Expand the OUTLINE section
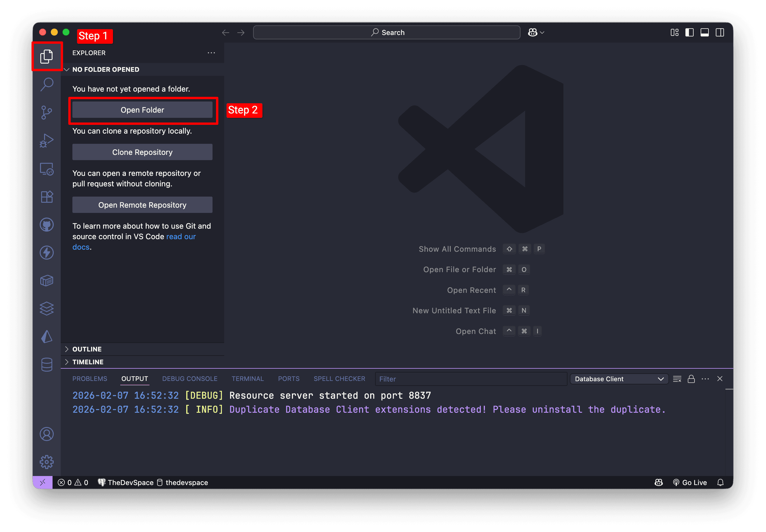Image resolution: width=766 pixels, height=532 pixels. point(87,349)
